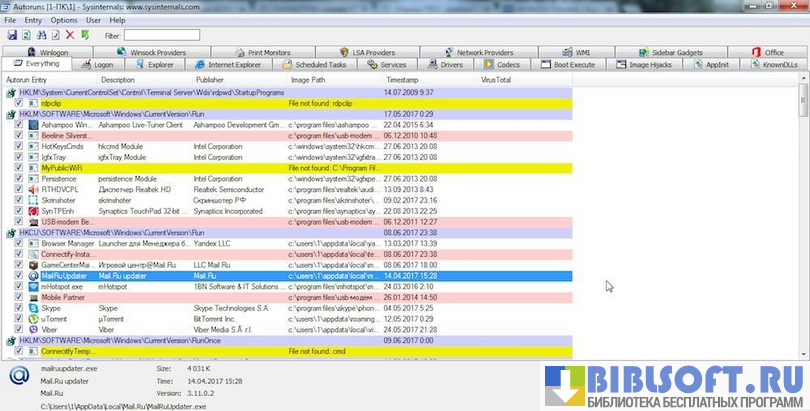
Task: Open the Entry menu
Action: [33, 20]
